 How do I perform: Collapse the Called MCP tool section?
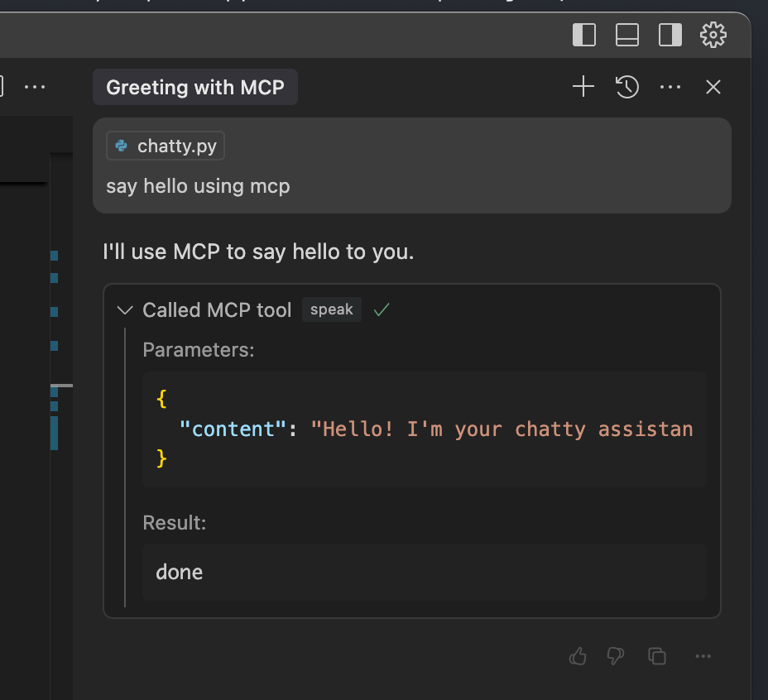pos(126,310)
